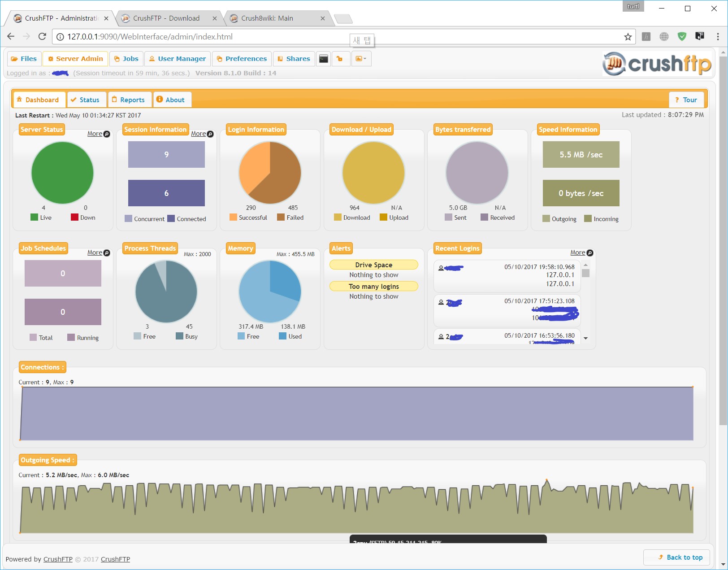Open the Files section

point(24,59)
